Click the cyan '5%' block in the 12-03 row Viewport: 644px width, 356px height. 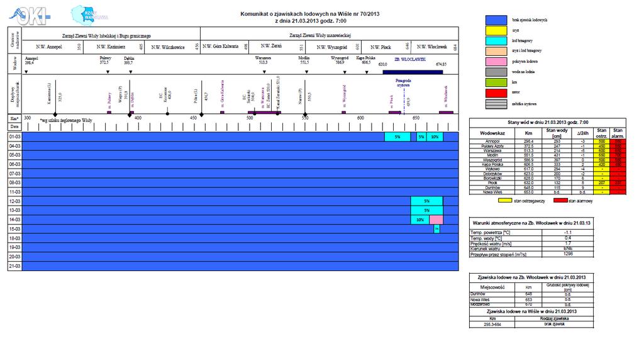point(427,201)
